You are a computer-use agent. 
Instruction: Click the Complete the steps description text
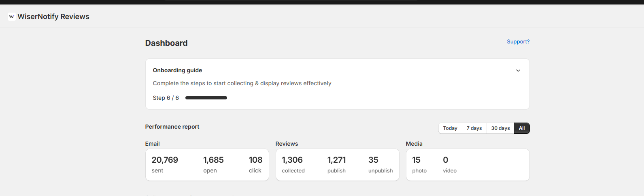click(x=242, y=83)
